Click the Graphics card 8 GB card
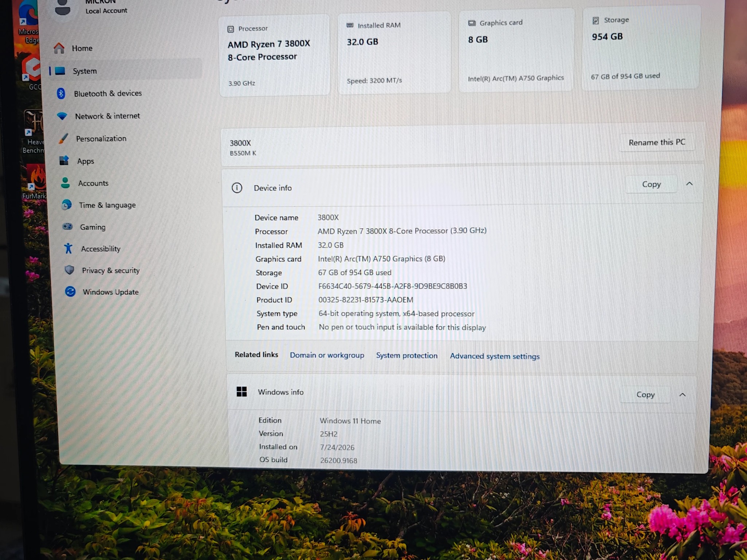747x560 pixels. [x=516, y=50]
